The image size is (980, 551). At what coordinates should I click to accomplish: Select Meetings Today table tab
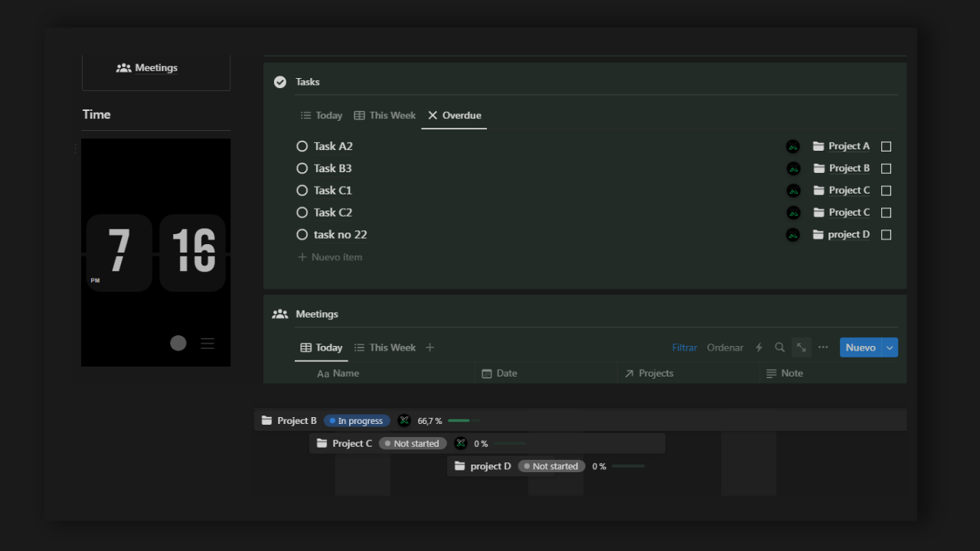(x=322, y=347)
